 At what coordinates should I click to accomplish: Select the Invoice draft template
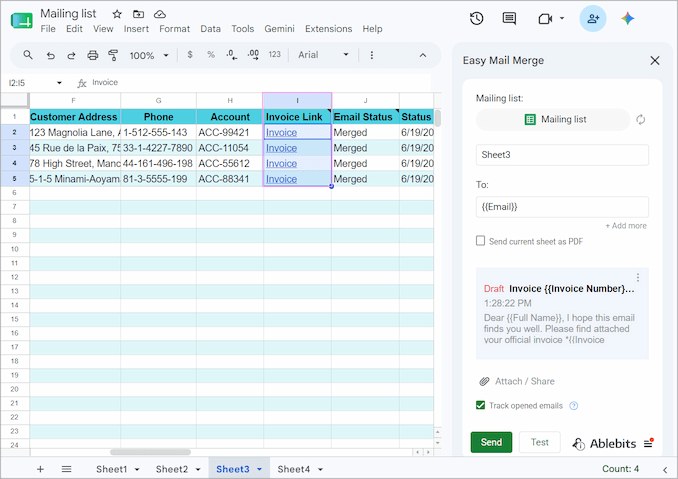[x=562, y=313]
